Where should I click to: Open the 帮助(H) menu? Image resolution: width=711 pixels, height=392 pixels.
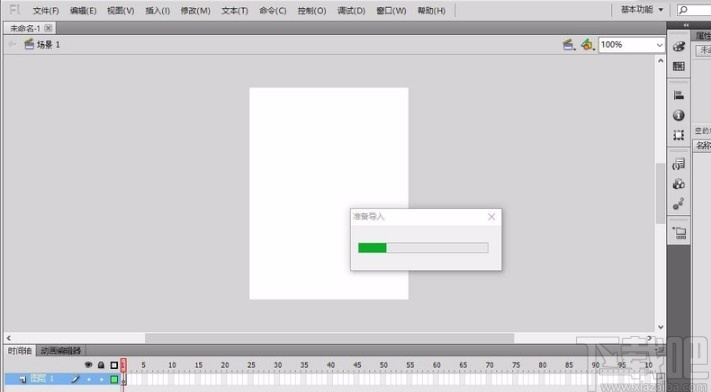pyautogui.click(x=431, y=10)
